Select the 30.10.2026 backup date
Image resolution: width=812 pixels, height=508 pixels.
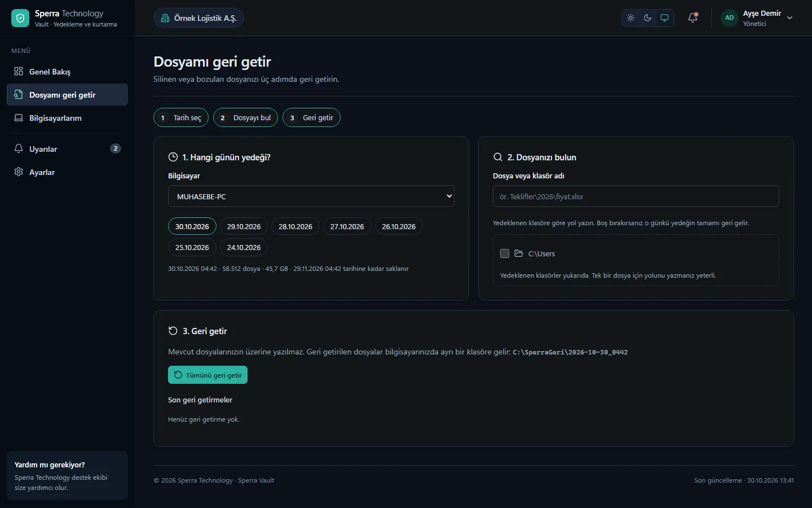[192, 226]
